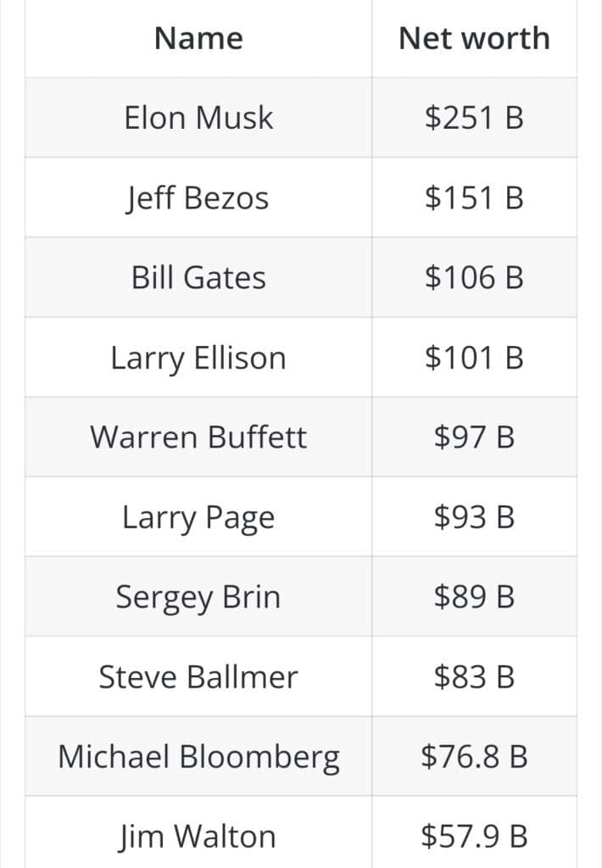Screen dimensions: 602x868
Task: Select Michael Bloomberg's name
Action: coord(198,757)
